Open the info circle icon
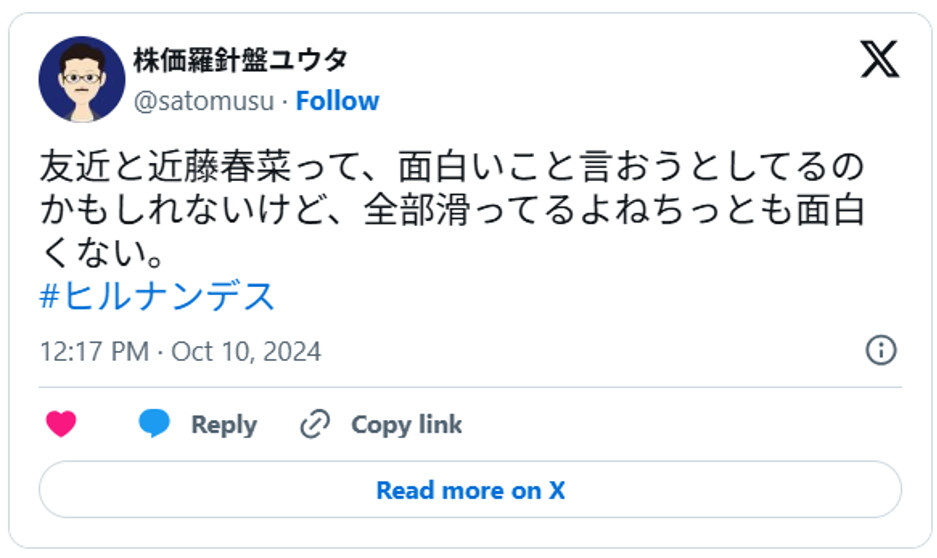Viewport: 937px width, 558px height. 880,350
